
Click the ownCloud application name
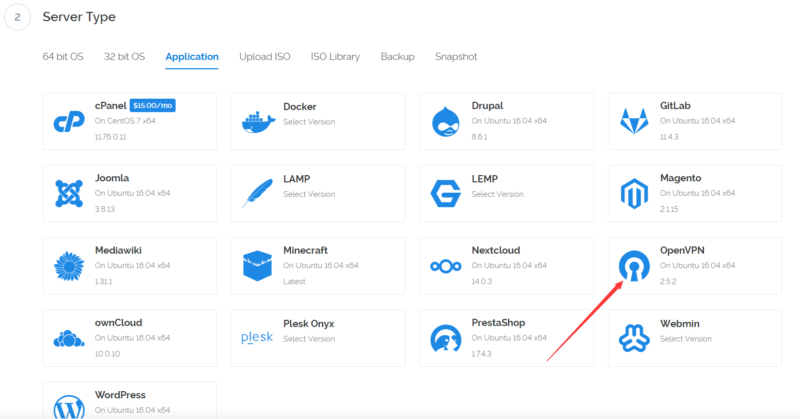tap(118, 323)
